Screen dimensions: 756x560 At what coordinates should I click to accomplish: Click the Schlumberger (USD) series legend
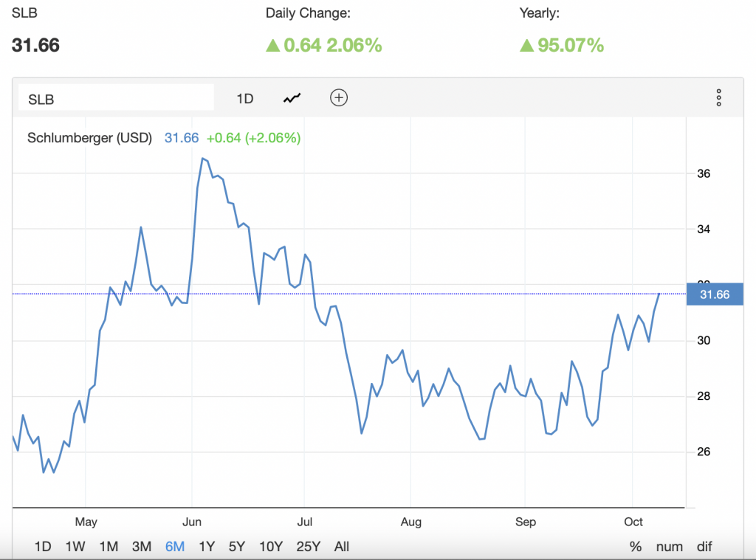click(x=89, y=138)
